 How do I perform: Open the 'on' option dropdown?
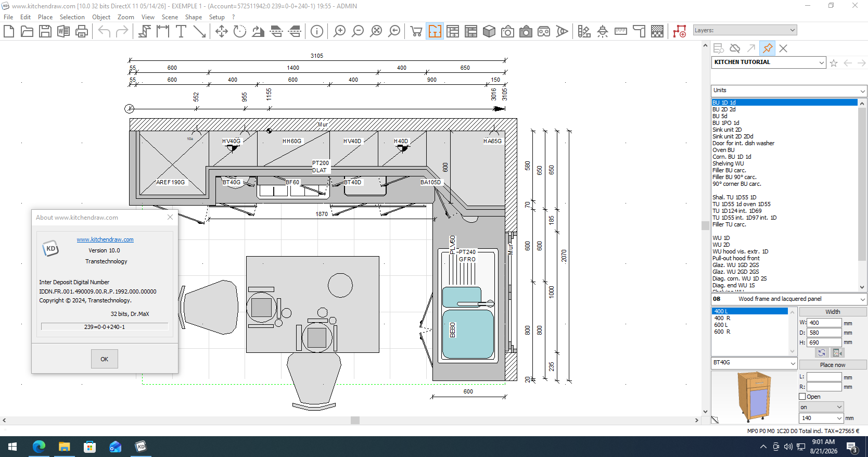tap(821, 407)
